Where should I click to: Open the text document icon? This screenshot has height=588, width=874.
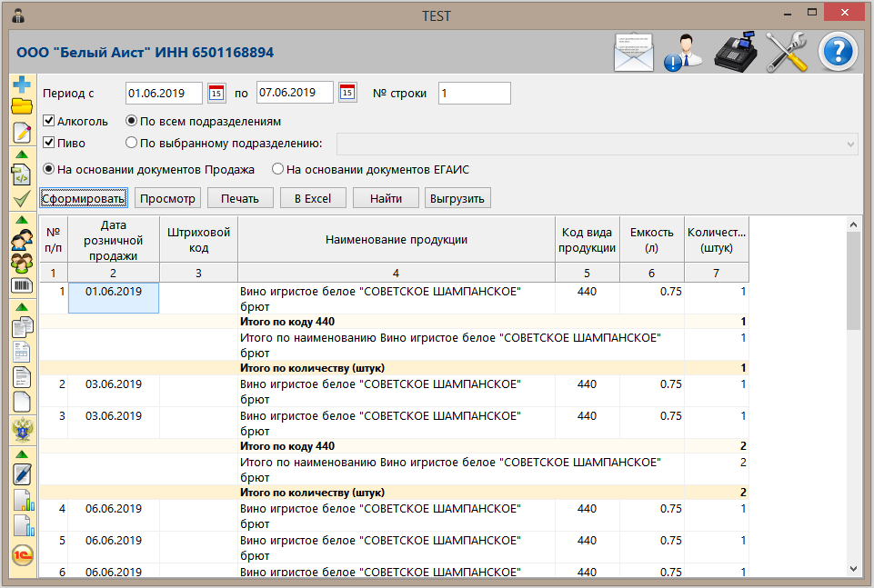tap(22, 377)
